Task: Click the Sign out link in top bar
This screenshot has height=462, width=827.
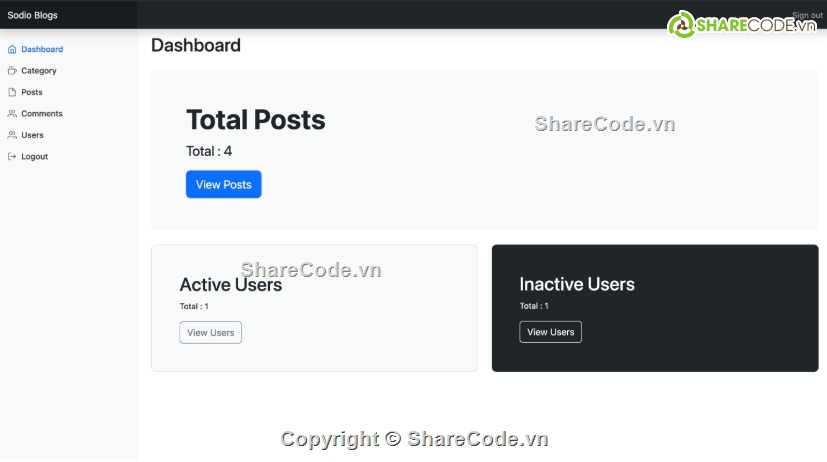Action: tap(807, 15)
